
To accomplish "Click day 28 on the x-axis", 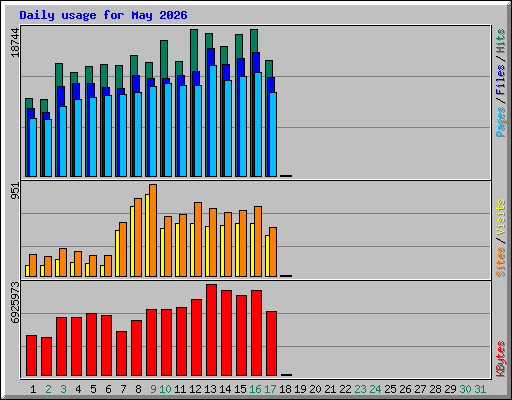I will pyautogui.click(x=435, y=389).
